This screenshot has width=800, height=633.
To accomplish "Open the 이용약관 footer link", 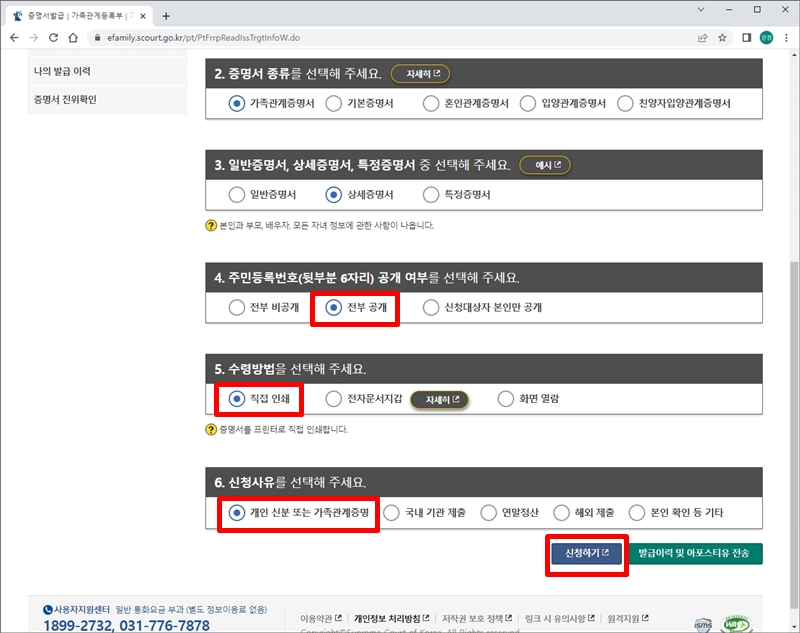I will (320, 619).
